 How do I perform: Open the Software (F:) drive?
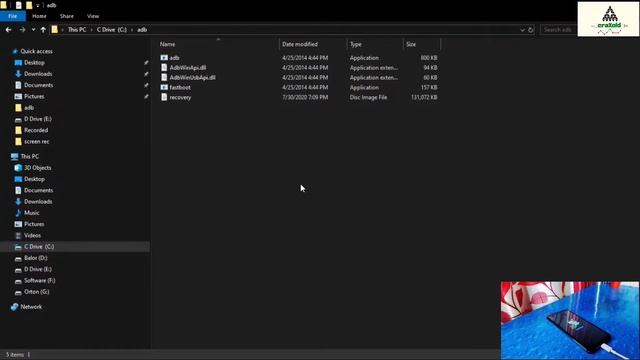40,280
